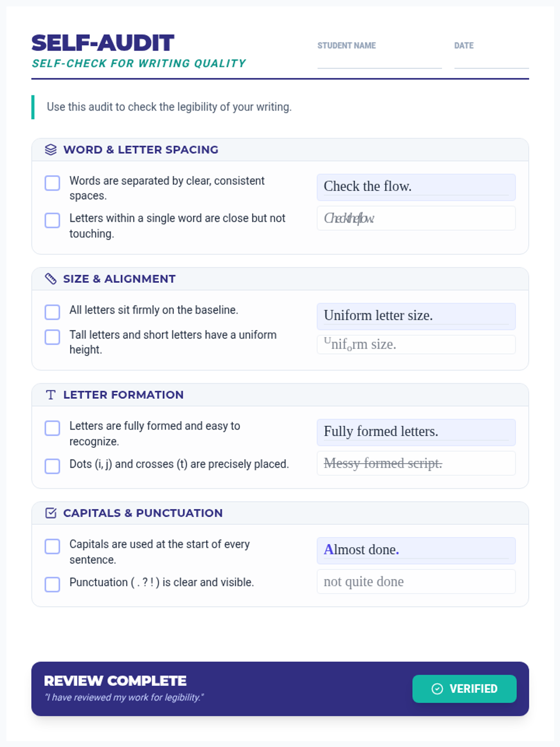This screenshot has height=747, width=560.
Task: Click the ruler icon beside Size & Alignment
Action: (51, 279)
